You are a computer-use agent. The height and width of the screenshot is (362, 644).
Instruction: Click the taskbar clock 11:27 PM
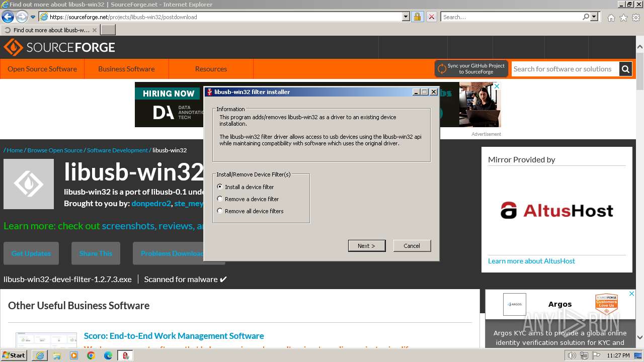618,355
